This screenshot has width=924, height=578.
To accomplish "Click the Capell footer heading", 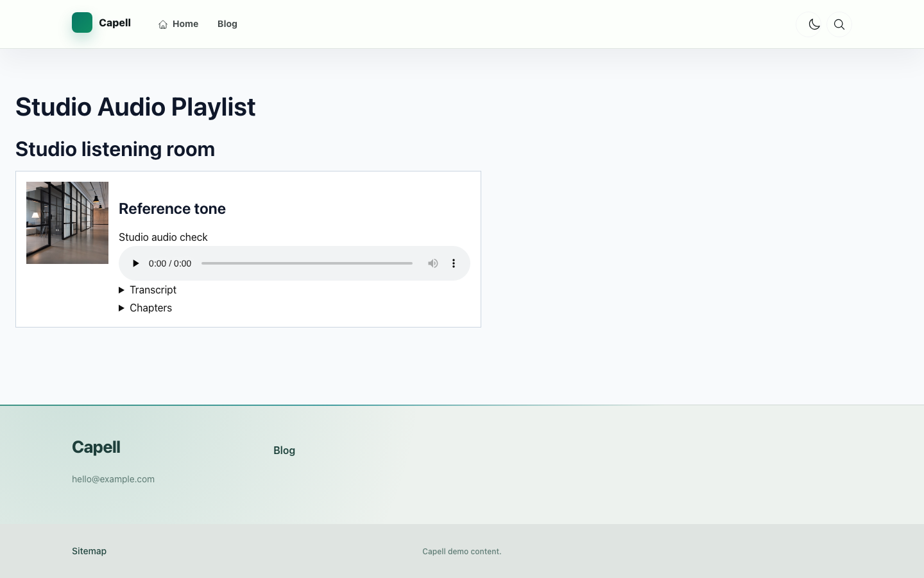I will (x=96, y=447).
